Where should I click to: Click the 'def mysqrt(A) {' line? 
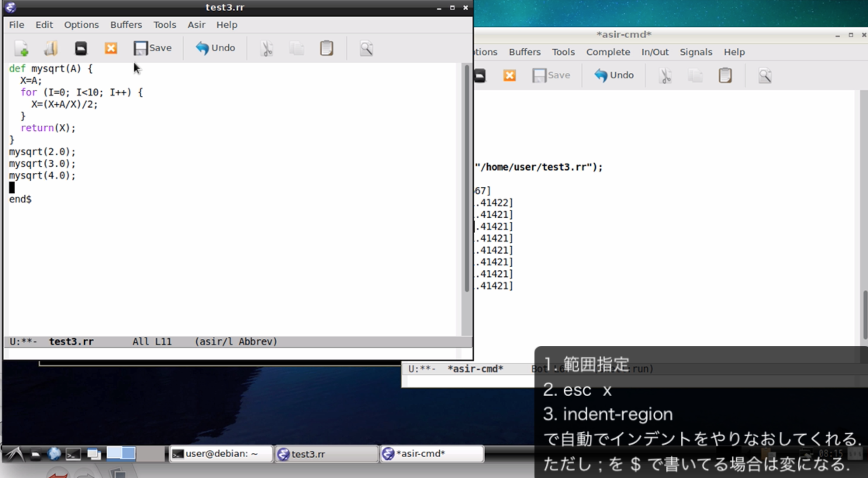click(x=51, y=69)
